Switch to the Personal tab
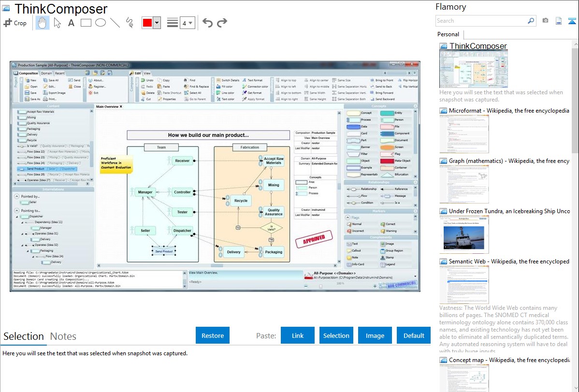Screen dimensions: 579x392 point(448,34)
